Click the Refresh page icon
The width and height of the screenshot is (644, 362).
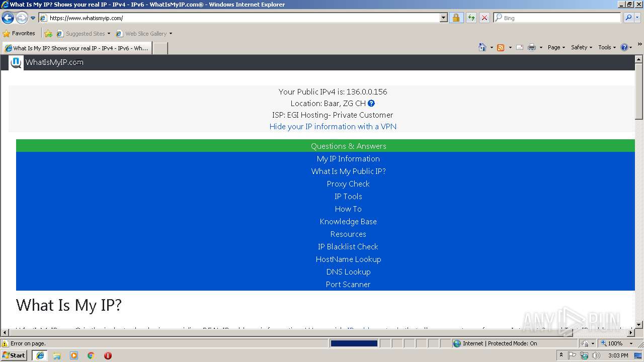[471, 18]
